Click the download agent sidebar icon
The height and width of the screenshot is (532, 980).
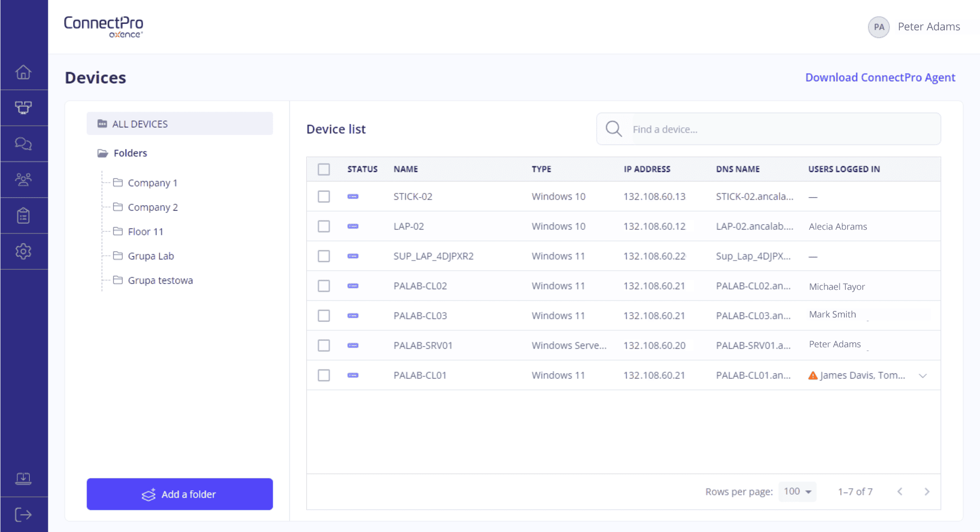click(x=23, y=478)
